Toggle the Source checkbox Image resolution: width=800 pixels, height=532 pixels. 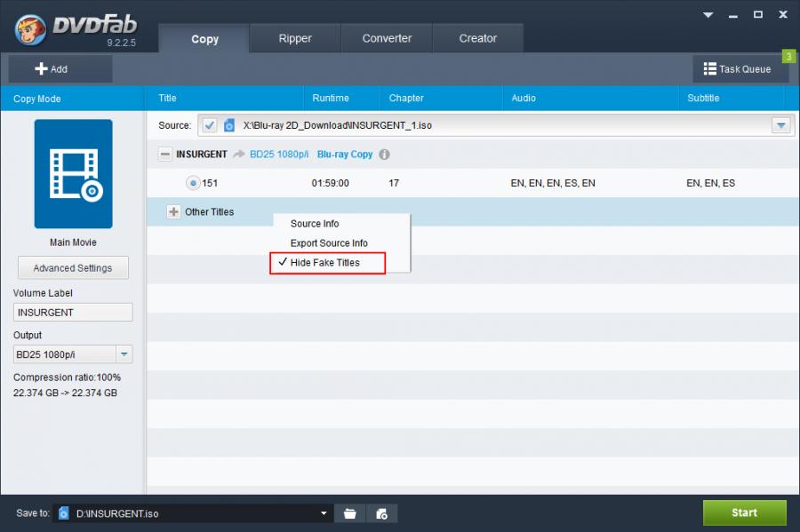[x=209, y=126]
